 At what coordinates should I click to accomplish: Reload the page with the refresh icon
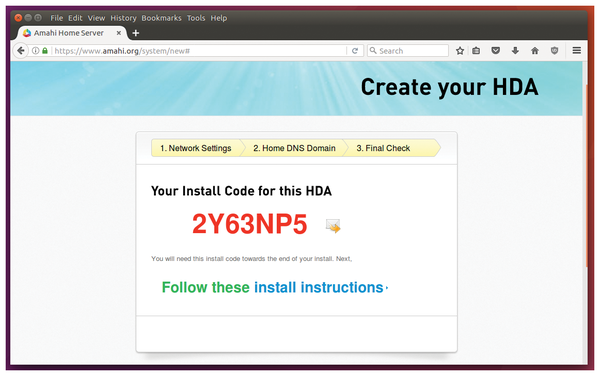[355, 50]
